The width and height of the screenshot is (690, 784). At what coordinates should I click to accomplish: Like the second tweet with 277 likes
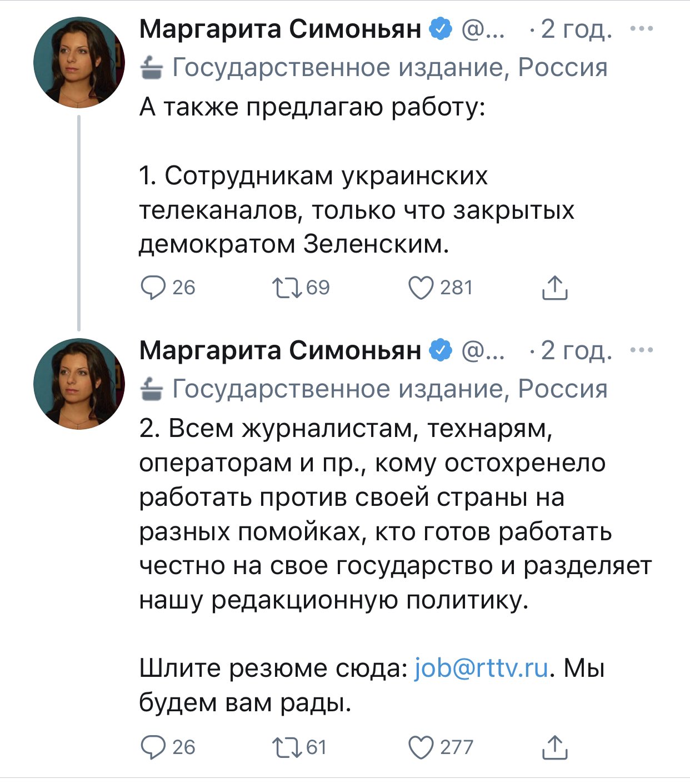pos(421,747)
